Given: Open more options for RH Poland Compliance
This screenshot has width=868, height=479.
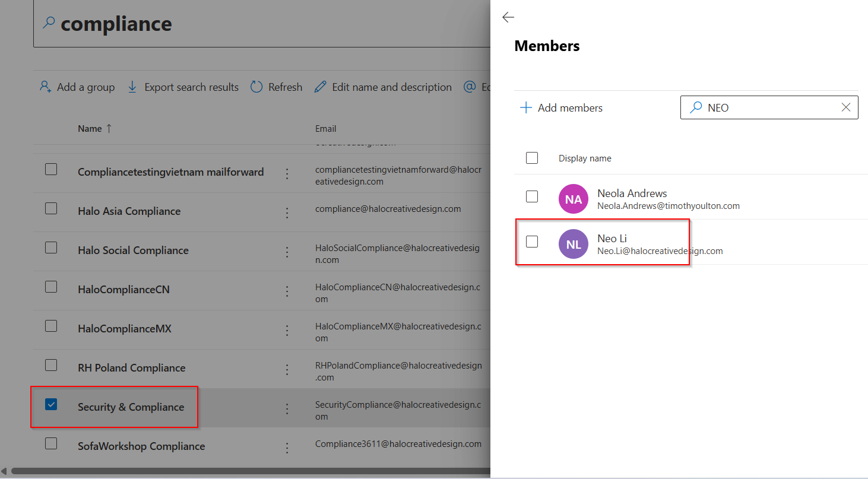Looking at the screenshot, I should [x=287, y=369].
